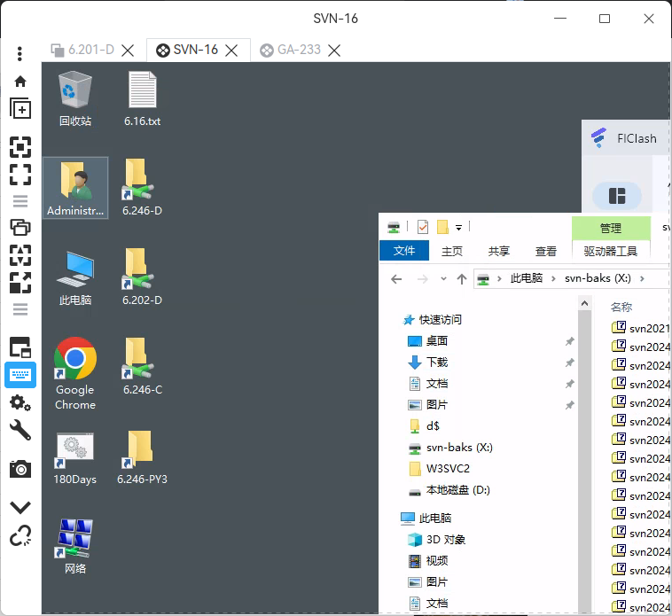Click the 管理 contextual tab header
The height and width of the screenshot is (616, 672).
click(611, 228)
